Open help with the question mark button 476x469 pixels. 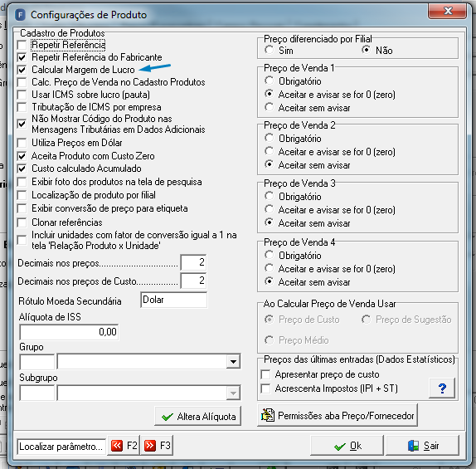(x=442, y=388)
